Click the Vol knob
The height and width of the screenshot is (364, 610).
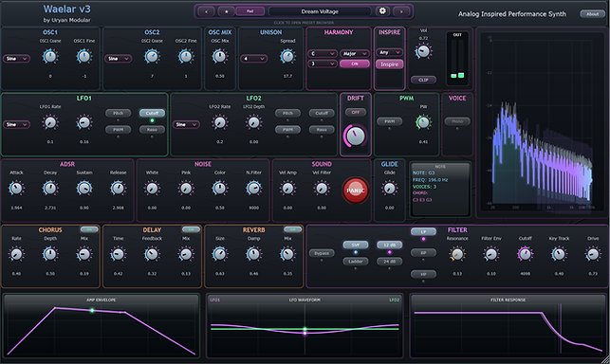tap(423, 51)
